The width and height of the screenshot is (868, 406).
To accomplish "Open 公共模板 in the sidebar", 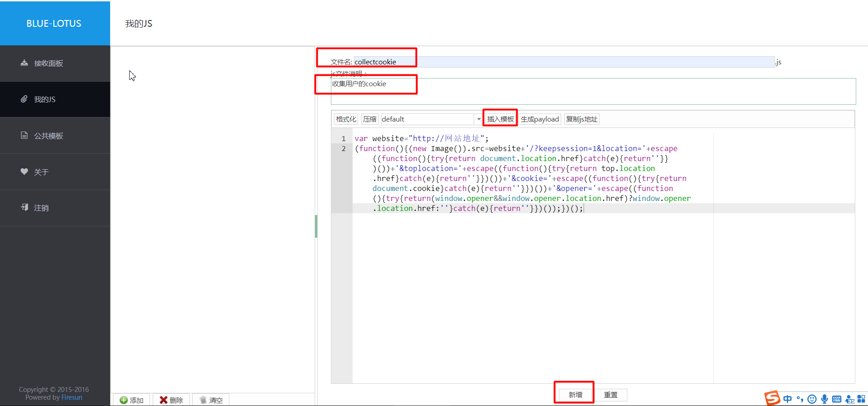I will point(55,136).
